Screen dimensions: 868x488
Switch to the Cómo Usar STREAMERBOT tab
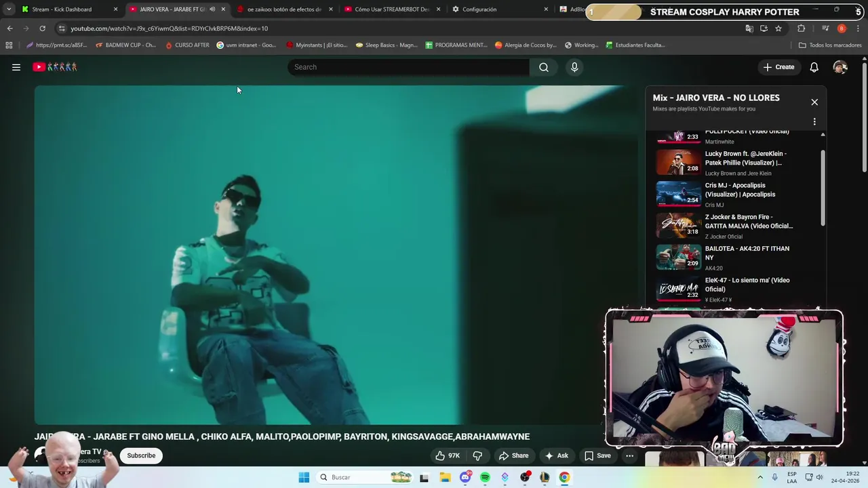(392, 9)
